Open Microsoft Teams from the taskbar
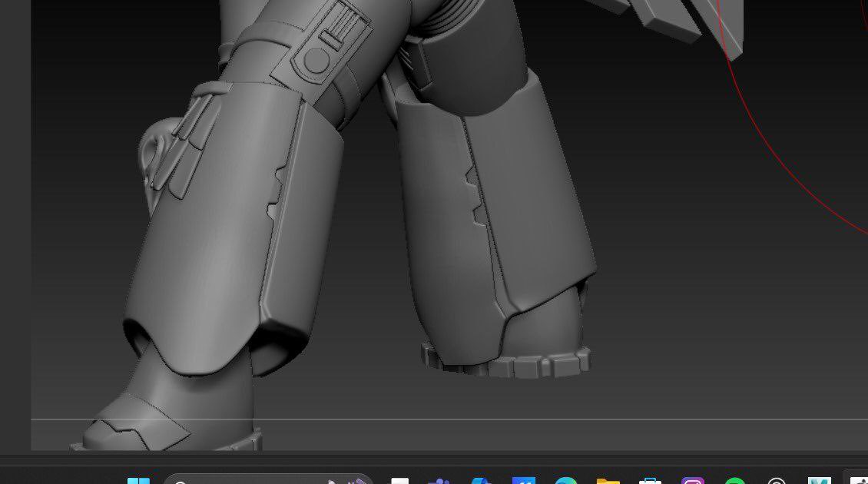 coord(439,481)
